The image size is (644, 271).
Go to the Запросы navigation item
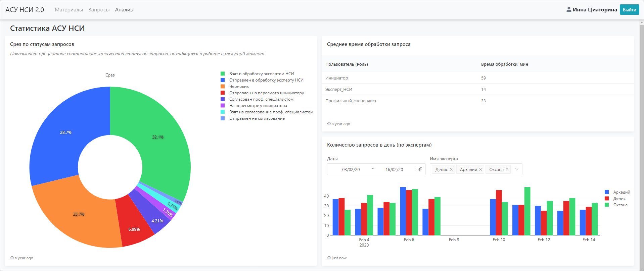click(x=99, y=10)
